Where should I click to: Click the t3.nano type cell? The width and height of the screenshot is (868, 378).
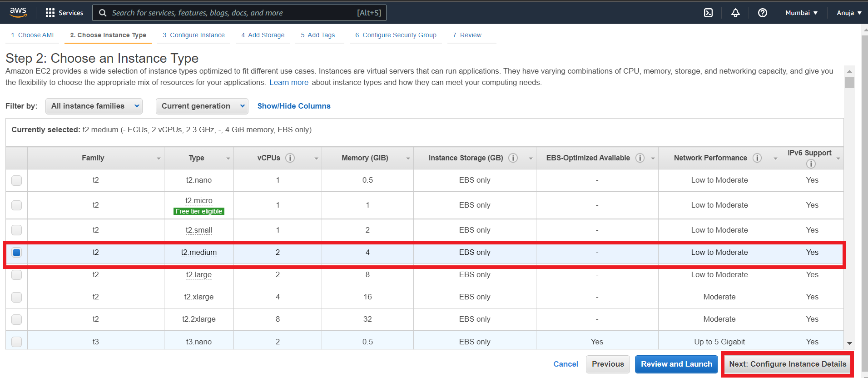tap(198, 342)
